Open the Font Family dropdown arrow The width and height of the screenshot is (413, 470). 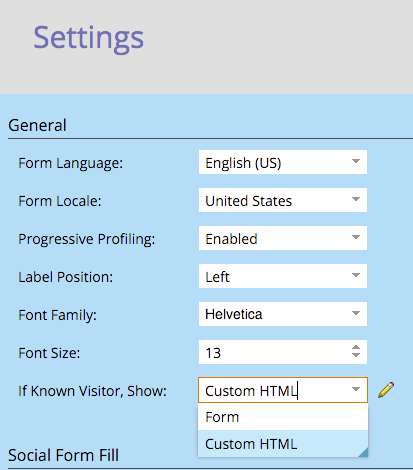(356, 314)
